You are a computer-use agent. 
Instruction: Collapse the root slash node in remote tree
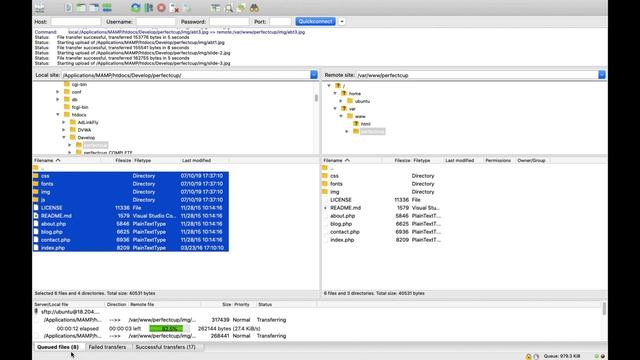tap(329, 86)
